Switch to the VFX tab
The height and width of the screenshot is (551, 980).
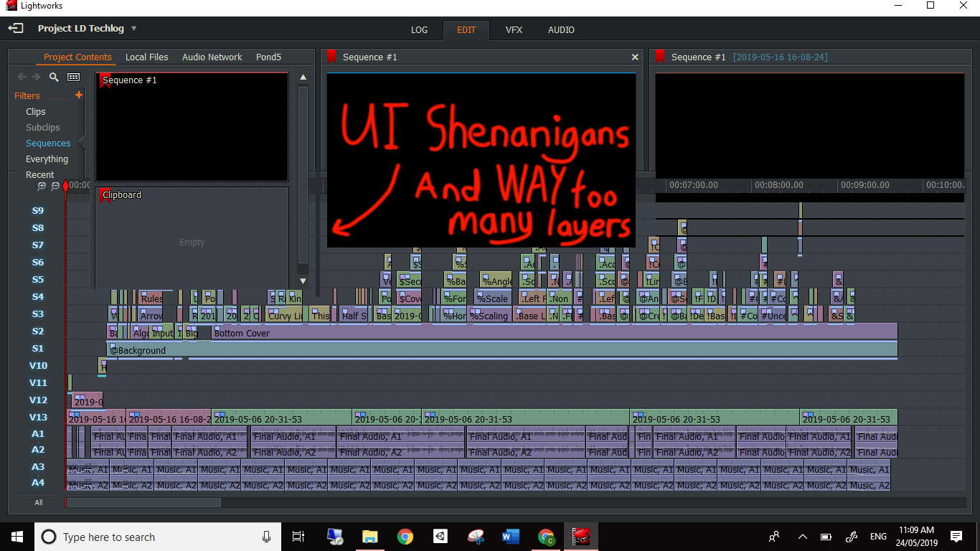[x=514, y=30]
